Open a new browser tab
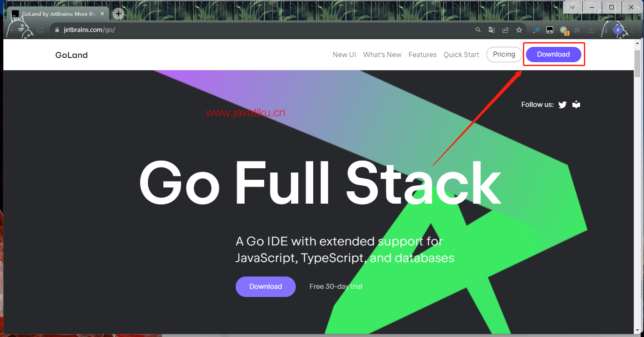 pyautogui.click(x=118, y=14)
